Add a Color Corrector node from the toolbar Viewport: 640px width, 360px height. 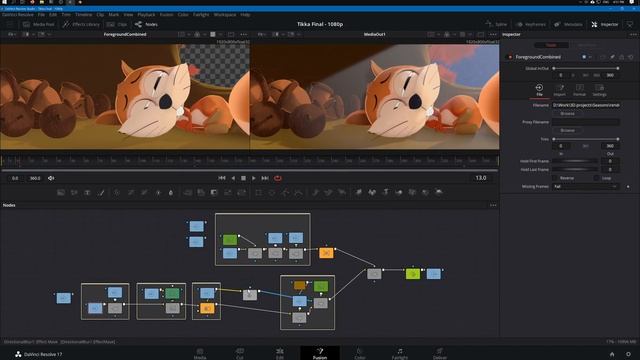pyautogui.click(x=117, y=192)
